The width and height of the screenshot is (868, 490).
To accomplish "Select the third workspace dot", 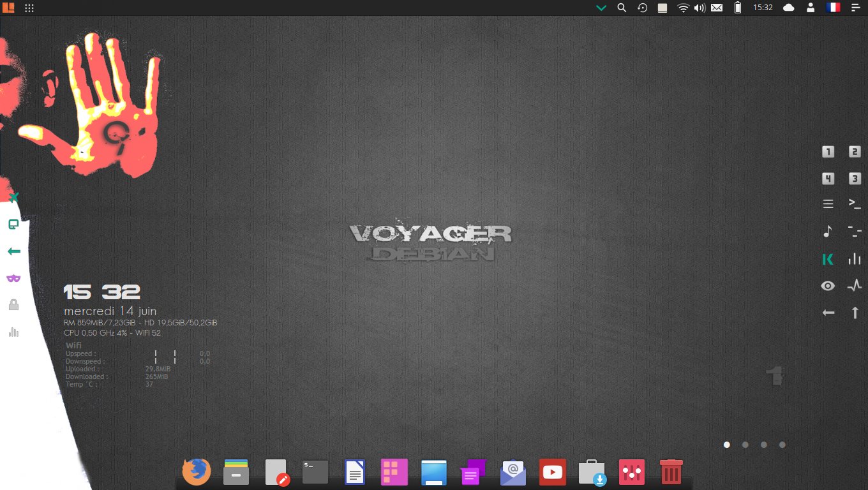I will (x=764, y=445).
